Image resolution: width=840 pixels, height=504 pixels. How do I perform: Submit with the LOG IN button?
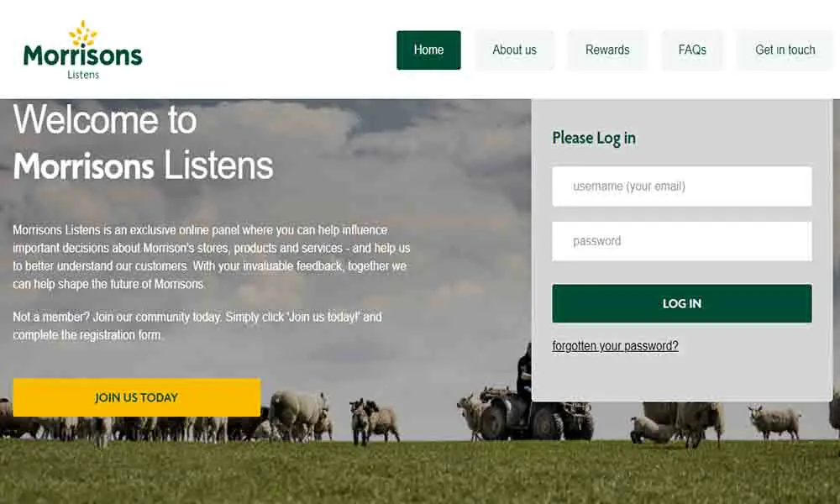pos(681,304)
